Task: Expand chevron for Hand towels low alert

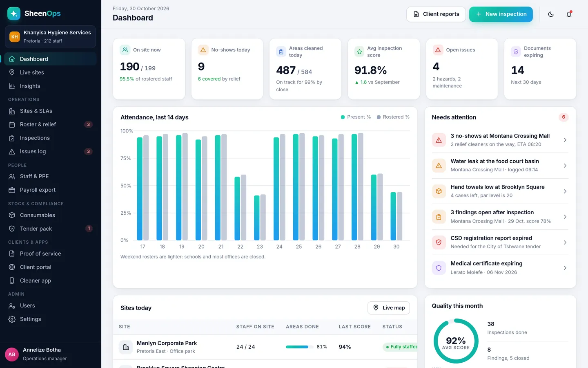Action: coord(565,191)
